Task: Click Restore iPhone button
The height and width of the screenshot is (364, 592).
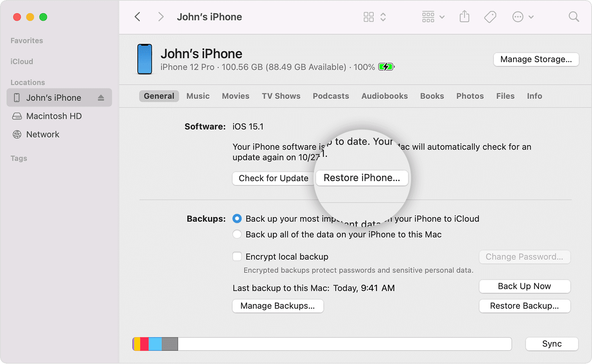Action: [x=362, y=178]
